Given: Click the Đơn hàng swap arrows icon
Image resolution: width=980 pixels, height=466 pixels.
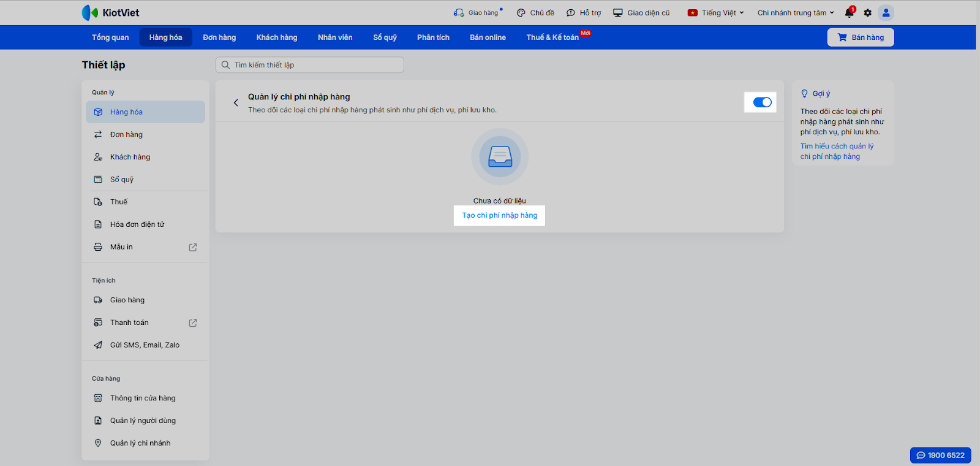Looking at the screenshot, I should 98,135.
